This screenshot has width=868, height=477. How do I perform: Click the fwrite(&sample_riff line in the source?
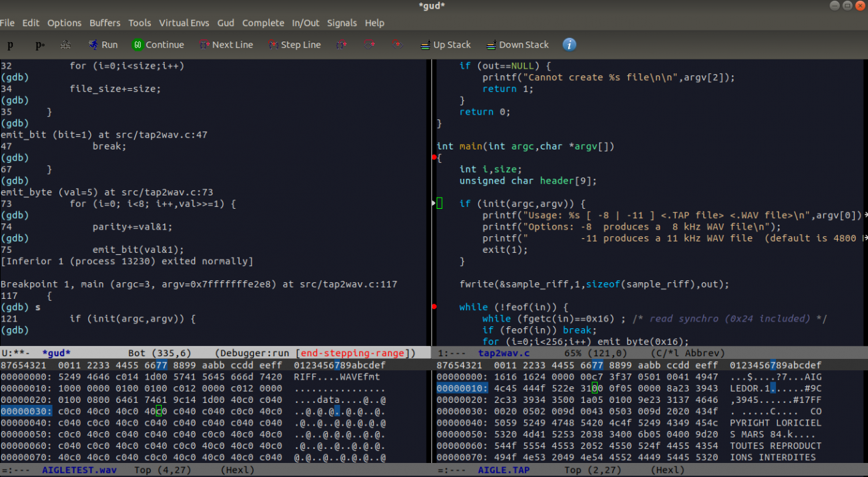pos(594,284)
